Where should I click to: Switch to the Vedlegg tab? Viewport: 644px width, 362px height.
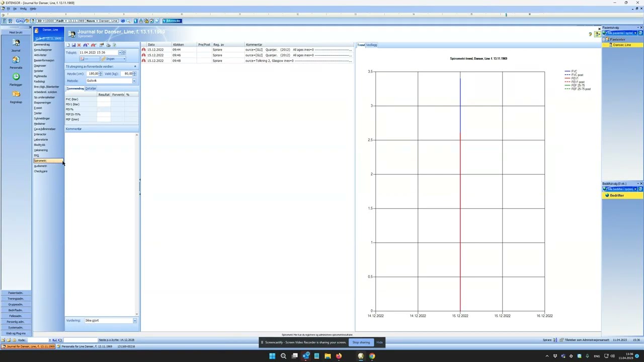[x=371, y=45]
